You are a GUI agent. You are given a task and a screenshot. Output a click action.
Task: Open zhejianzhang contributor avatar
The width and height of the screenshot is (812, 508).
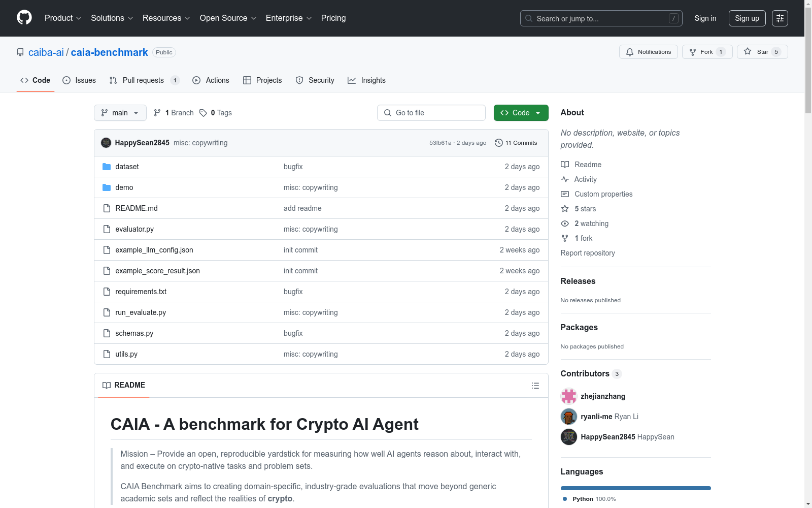tap(569, 396)
